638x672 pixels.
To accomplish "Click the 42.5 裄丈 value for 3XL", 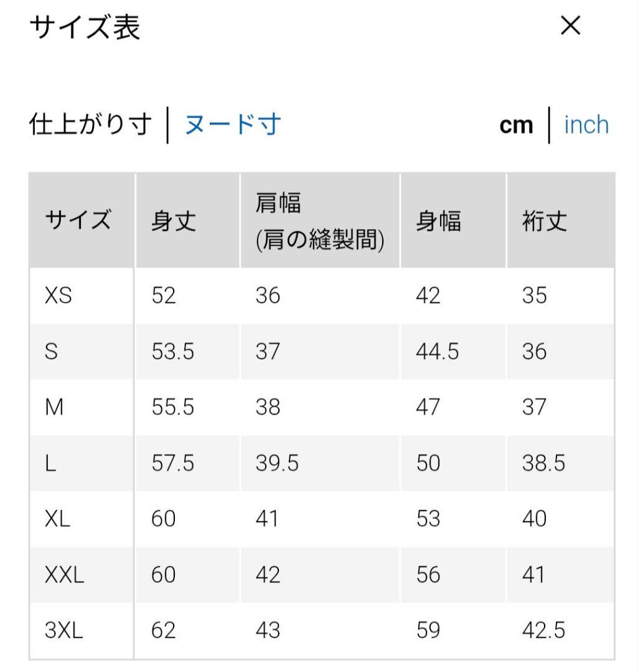I will point(543,632).
